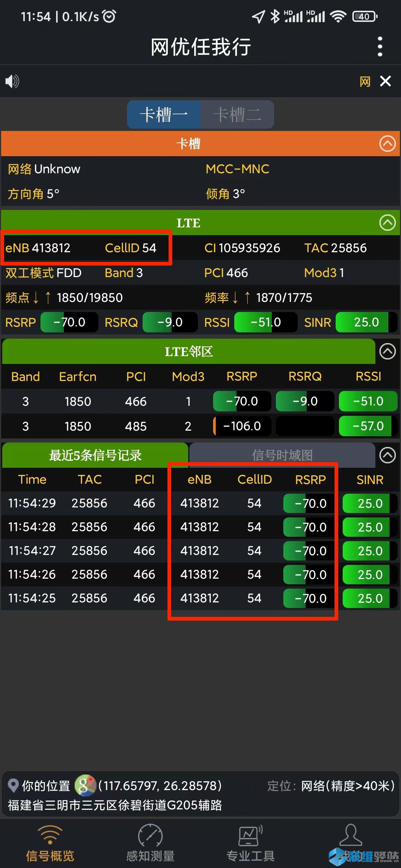Switch to SIM slot 卡槽一

[x=164, y=114]
